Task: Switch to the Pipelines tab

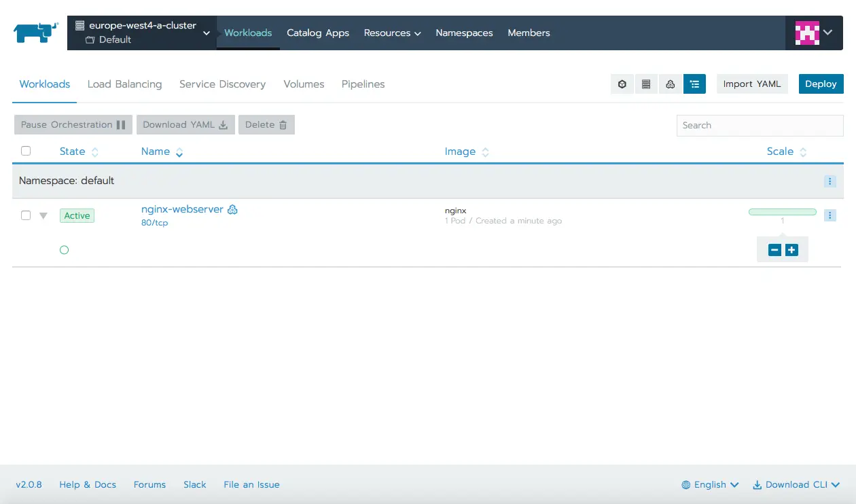Action: pyautogui.click(x=363, y=84)
